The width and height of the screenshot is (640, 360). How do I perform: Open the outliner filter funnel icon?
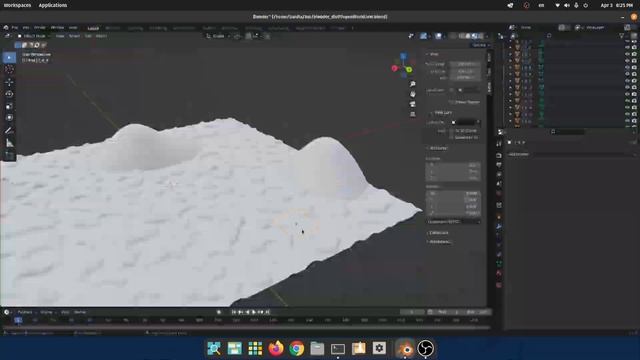click(x=622, y=36)
